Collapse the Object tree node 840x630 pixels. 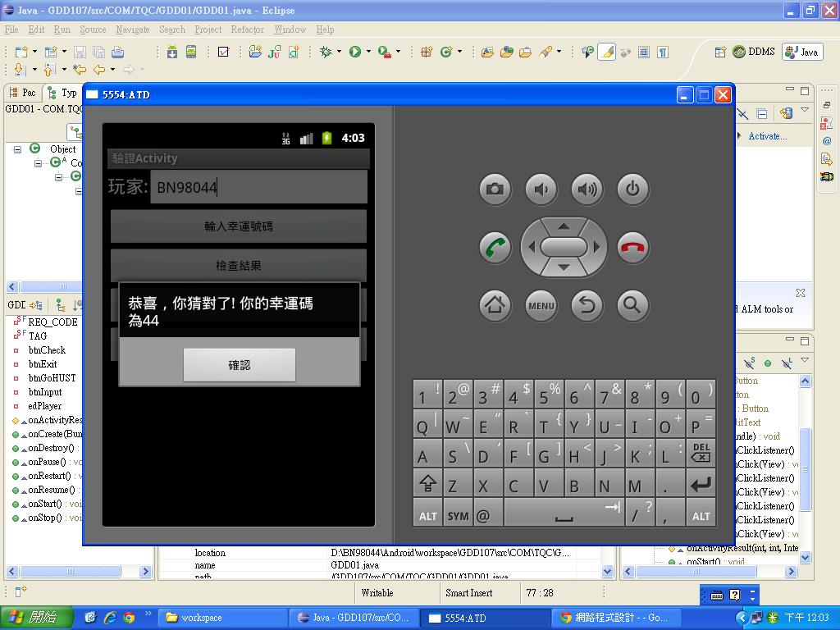pos(17,149)
